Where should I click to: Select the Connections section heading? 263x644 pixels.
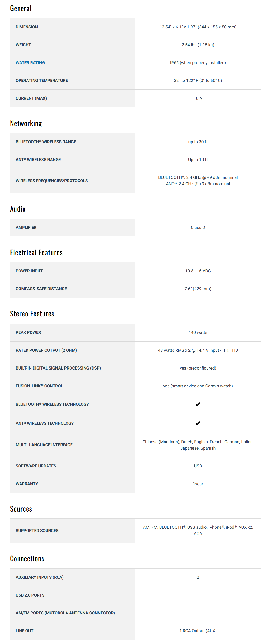[x=27, y=559]
